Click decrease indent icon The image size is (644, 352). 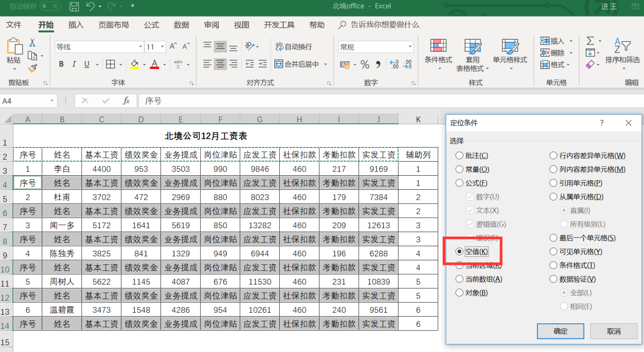click(x=250, y=64)
